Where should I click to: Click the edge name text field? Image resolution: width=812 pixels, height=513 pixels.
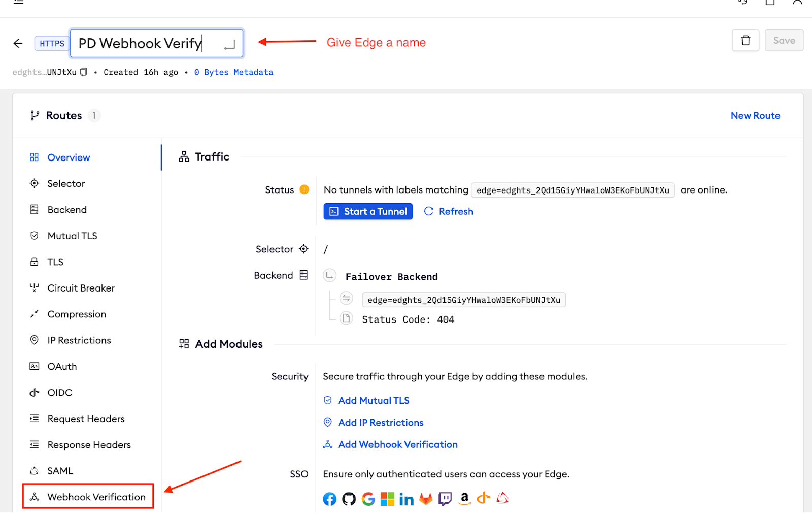click(147, 44)
